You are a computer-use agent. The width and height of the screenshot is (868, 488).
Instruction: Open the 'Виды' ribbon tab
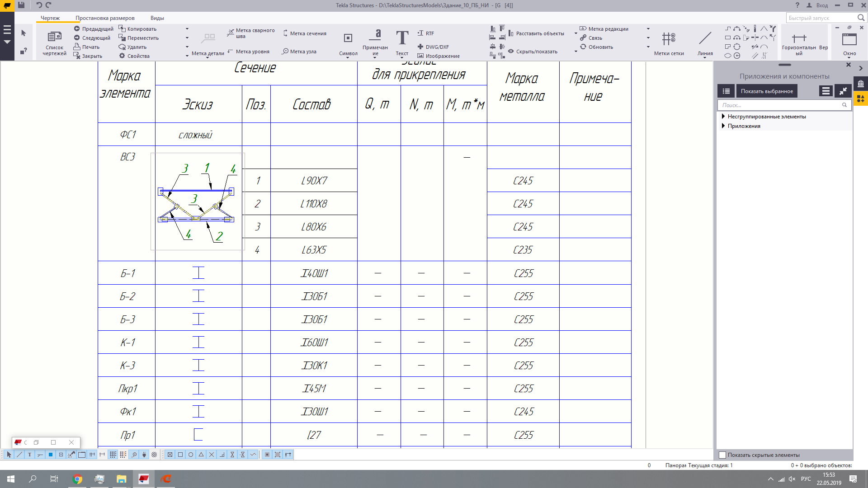157,18
